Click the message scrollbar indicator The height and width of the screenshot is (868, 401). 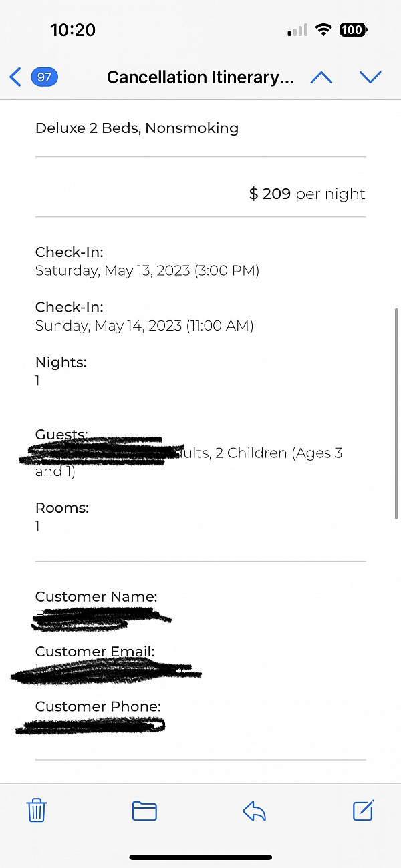coord(397,414)
